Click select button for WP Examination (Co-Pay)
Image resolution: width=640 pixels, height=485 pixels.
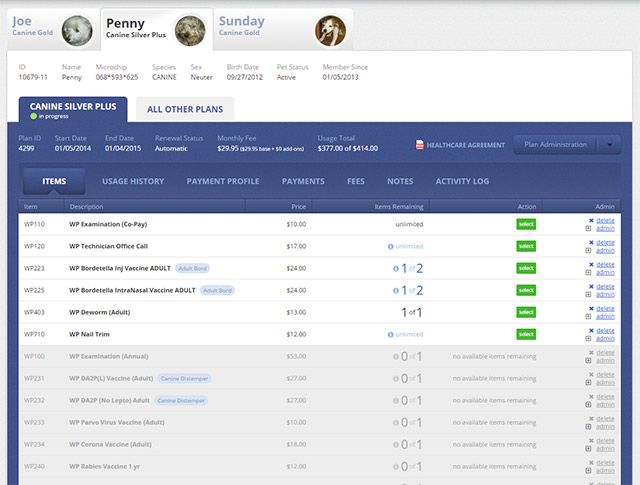click(x=526, y=224)
